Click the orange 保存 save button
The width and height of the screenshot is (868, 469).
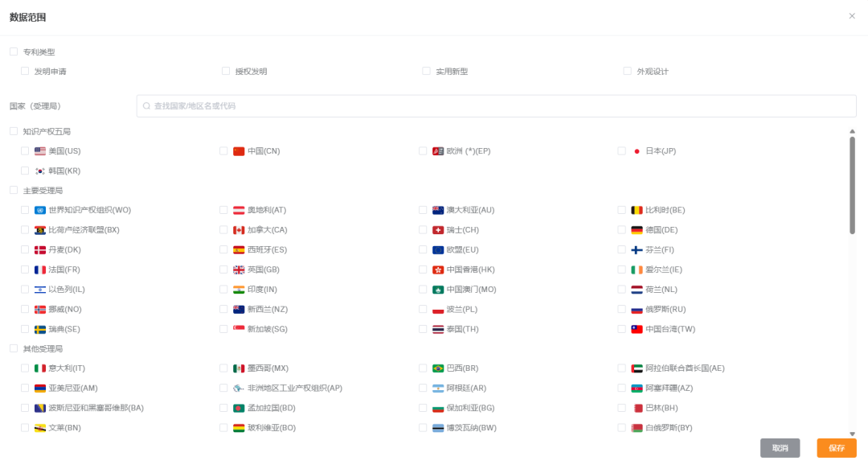[x=837, y=448]
